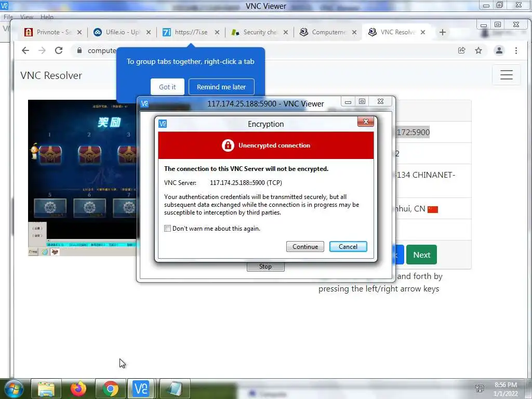This screenshot has height=399, width=532.
Task: Go back in the browser
Action: coord(25,50)
